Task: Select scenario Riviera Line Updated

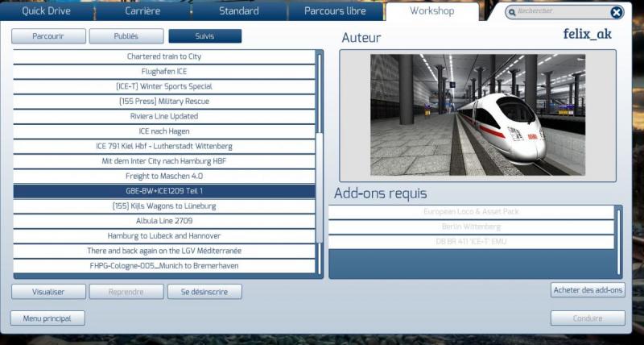Action: (164, 116)
